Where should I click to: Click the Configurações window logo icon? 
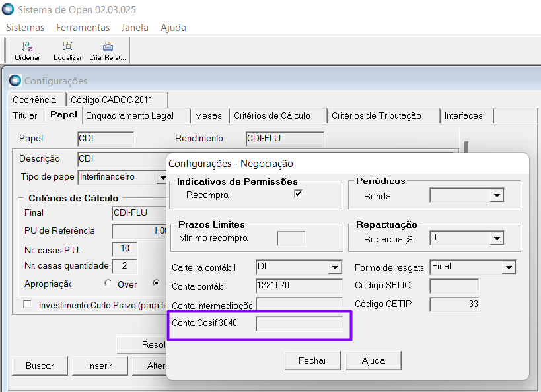pos(15,81)
